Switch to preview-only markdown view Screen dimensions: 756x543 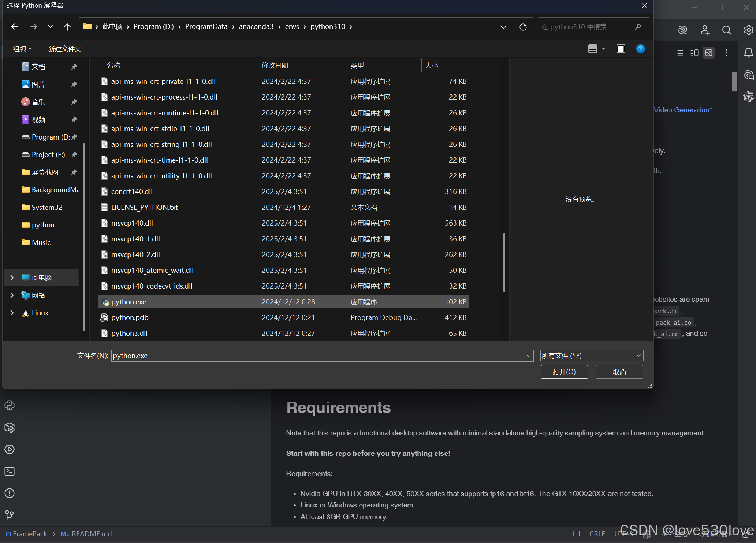[x=709, y=53]
